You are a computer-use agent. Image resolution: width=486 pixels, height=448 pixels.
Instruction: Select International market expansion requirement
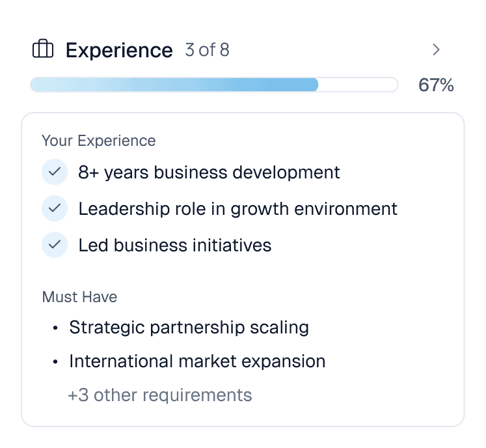[197, 361]
